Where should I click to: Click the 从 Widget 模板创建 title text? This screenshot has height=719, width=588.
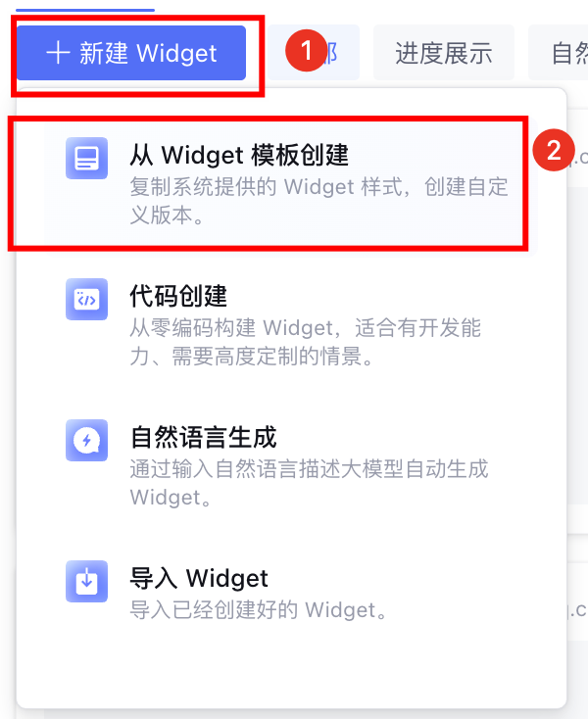239,155
